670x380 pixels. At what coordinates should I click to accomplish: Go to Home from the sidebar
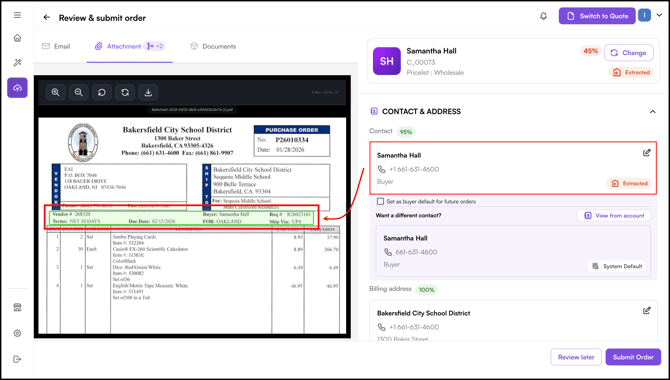17,38
